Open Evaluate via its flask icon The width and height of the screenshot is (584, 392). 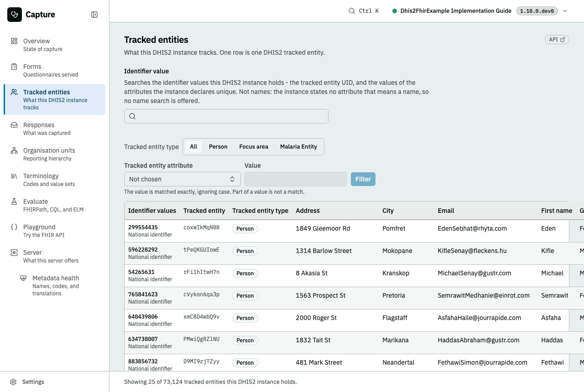(14, 201)
